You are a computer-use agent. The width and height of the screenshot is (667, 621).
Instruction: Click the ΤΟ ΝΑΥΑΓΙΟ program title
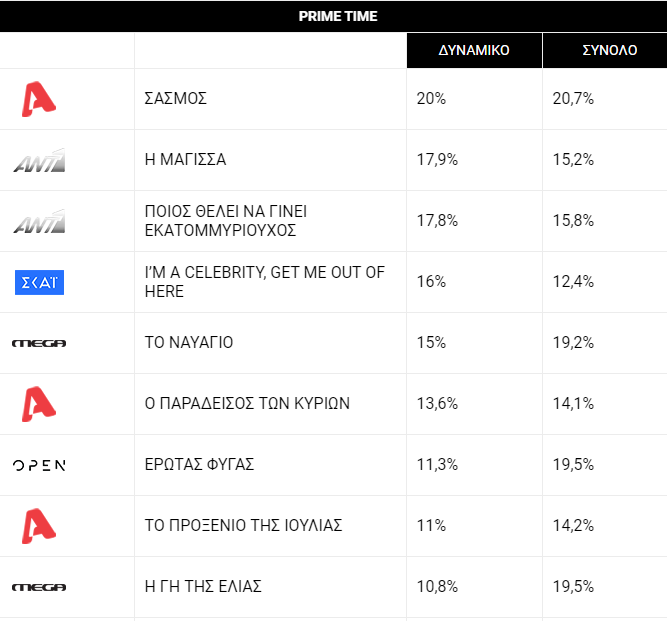click(189, 342)
